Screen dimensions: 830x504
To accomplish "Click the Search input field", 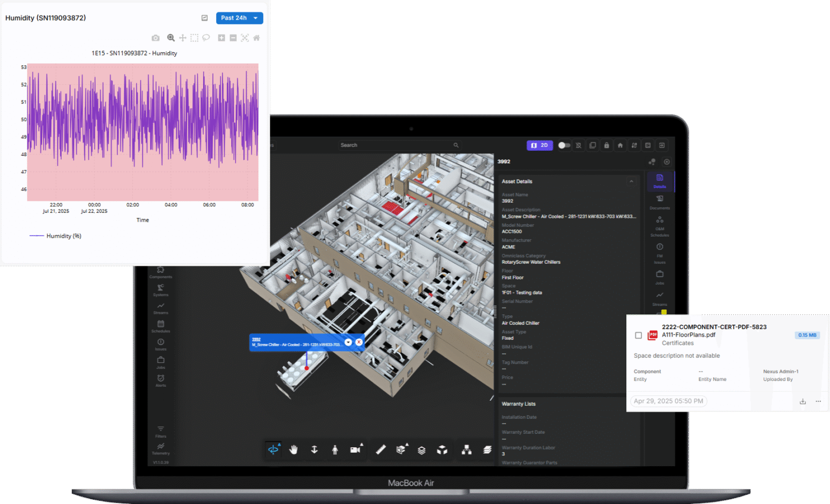I will (x=397, y=145).
